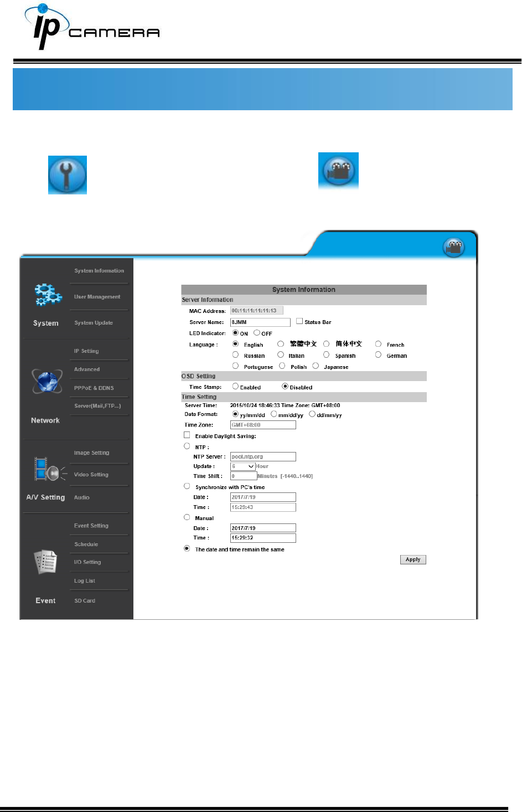The image size is (522, 812).
Task: View the Log List
Action: (85, 581)
